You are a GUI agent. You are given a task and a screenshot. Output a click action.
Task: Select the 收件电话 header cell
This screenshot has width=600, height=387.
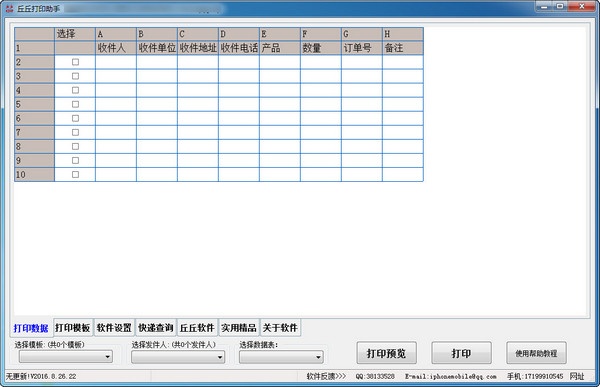(239, 48)
